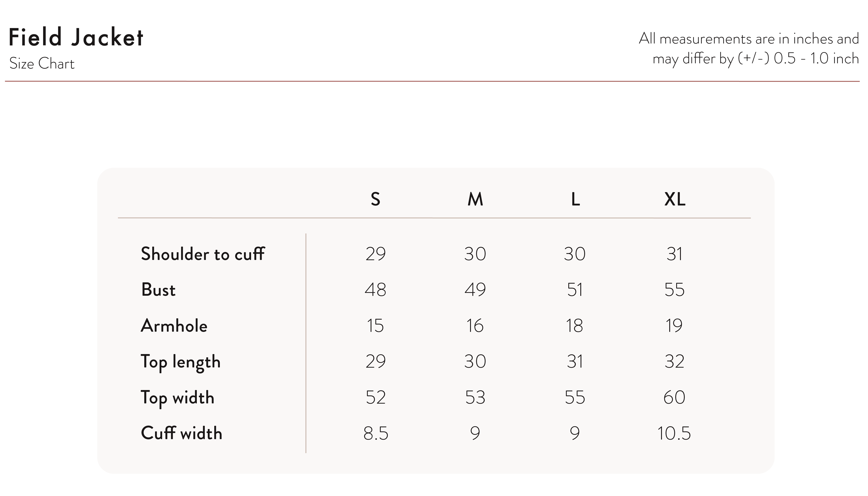Click the Bust row label
Viewport: 868px width, 496px height.
pyautogui.click(x=158, y=289)
